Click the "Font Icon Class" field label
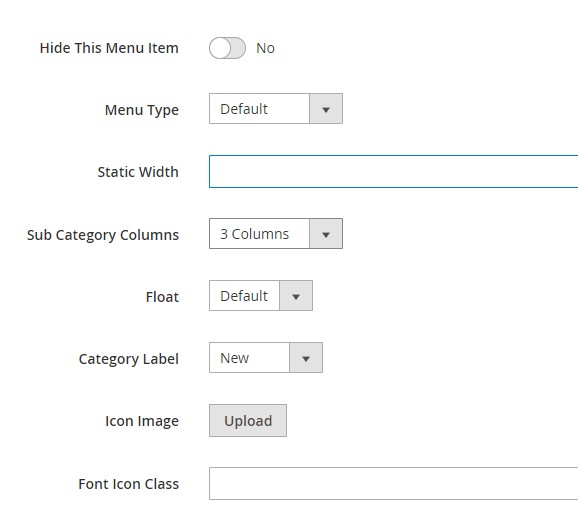Screen dimensions: 578x518 (129, 484)
